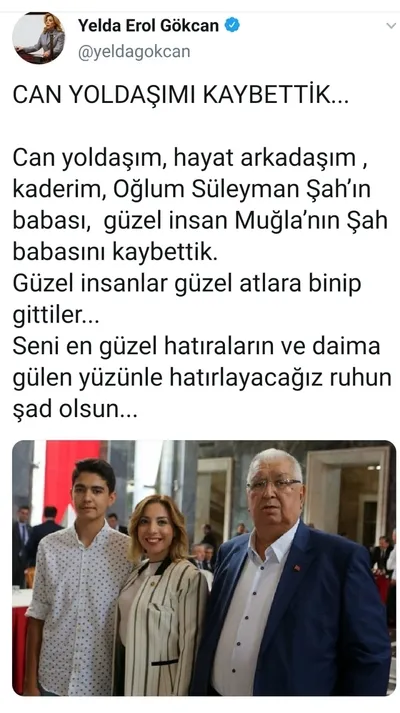Click the words 'Muğla'nın Şah' in the tweet
This screenshot has width=400, height=713.
(x=311, y=221)
